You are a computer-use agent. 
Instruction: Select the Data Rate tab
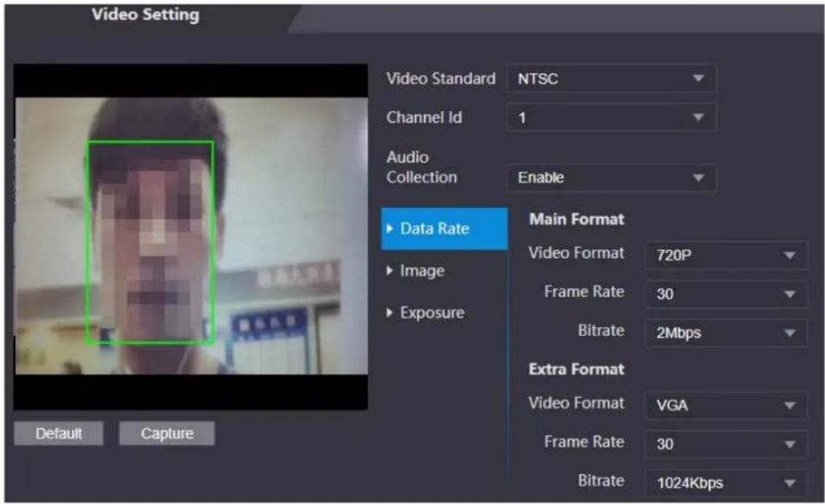(x=444, y=228)
